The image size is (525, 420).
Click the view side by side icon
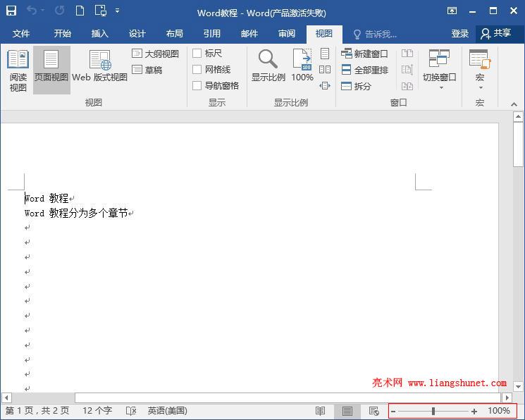pos(407,54)
